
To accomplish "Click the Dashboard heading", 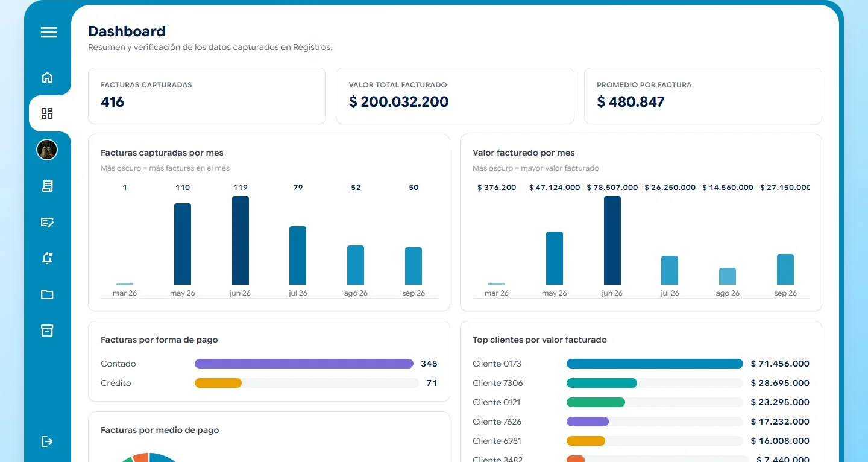I will tap(127, 31).
